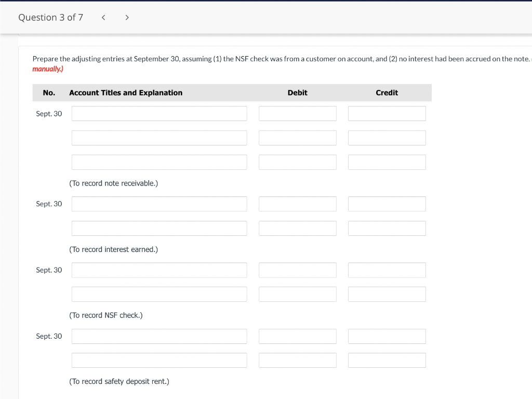
Task: Click first debit field for note receivable entry
Action: tap(297, 114)
